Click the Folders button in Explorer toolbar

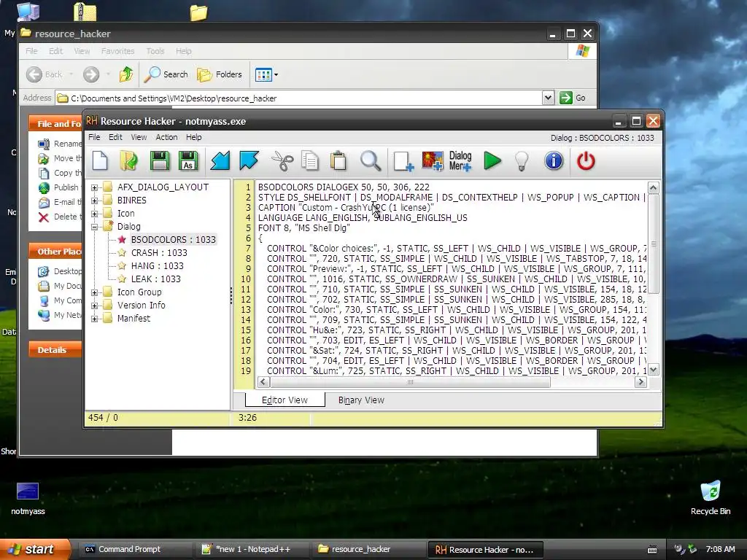pyautogui.click(x=220, y=74)
